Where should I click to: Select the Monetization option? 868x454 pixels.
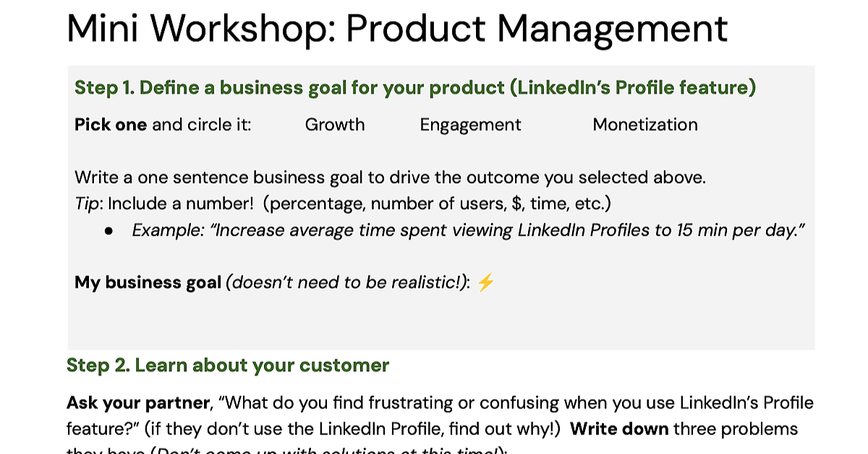click(x=645, y=124)
